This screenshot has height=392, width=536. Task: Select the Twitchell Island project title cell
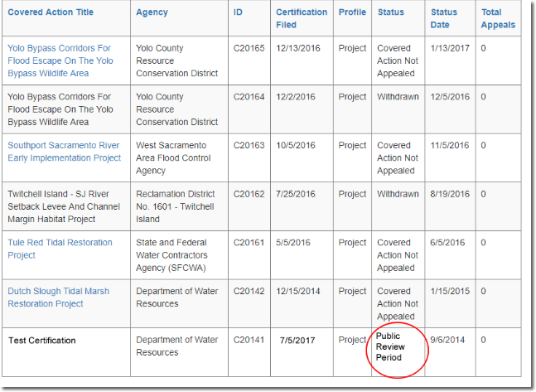[x=64, y=206]
